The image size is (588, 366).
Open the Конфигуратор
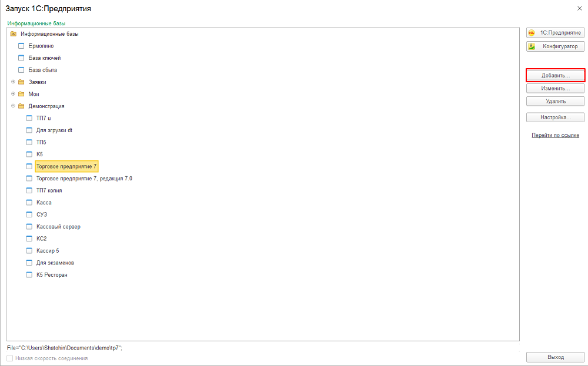tap(556, 46)
